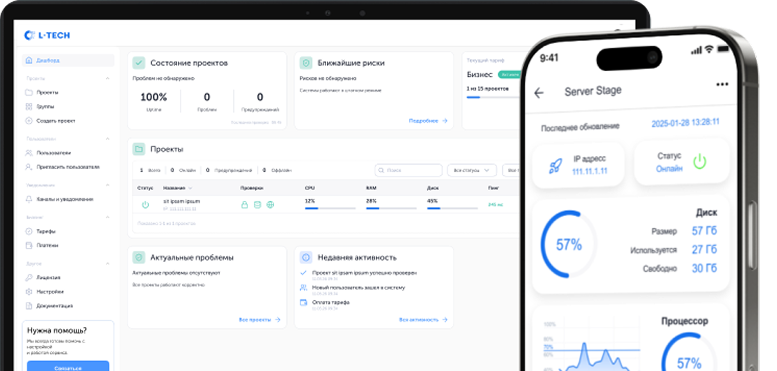The height and width of the screenshot is (371, 777).
Task: Collapse the Уведомления sidebar section chevron
Action: click(108, 185)
